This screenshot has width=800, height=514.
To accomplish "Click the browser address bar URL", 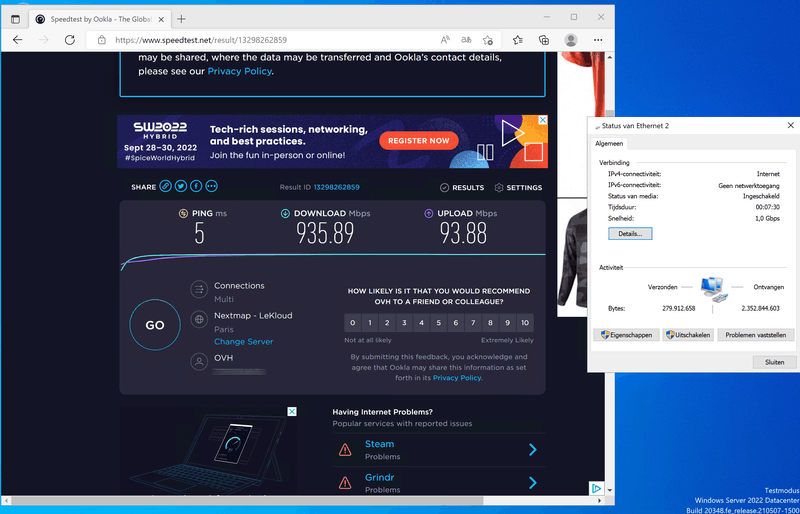I will 201,40.
